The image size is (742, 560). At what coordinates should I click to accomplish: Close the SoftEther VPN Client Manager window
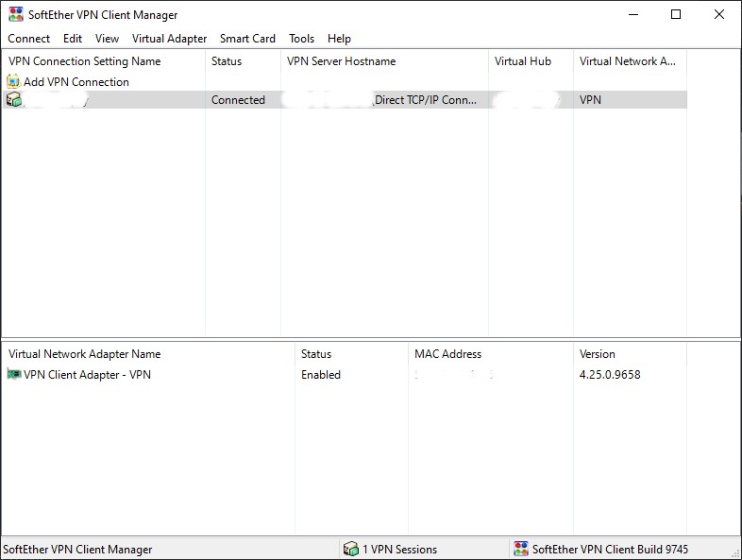coord(718,14)
